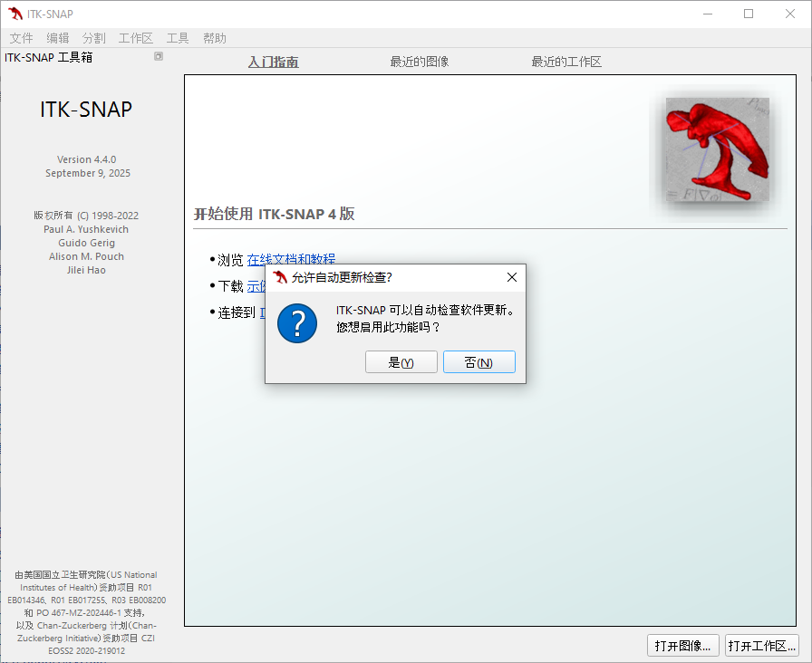Click 否(N) to decline update checks

click(479, 361)
